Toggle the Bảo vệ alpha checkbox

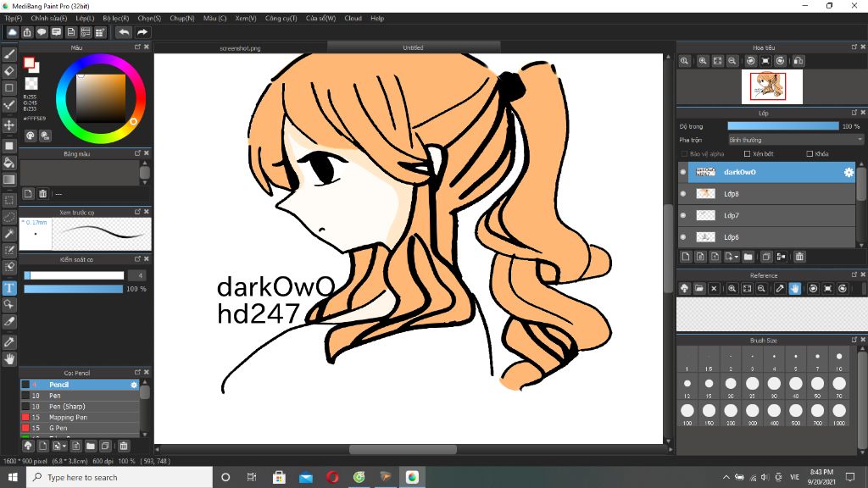(684, 154)
